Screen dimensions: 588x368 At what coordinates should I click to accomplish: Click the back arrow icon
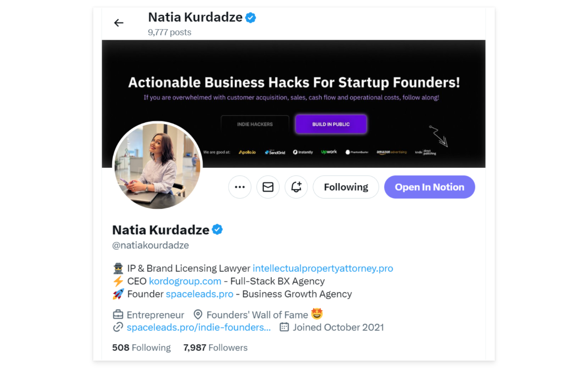119,23
